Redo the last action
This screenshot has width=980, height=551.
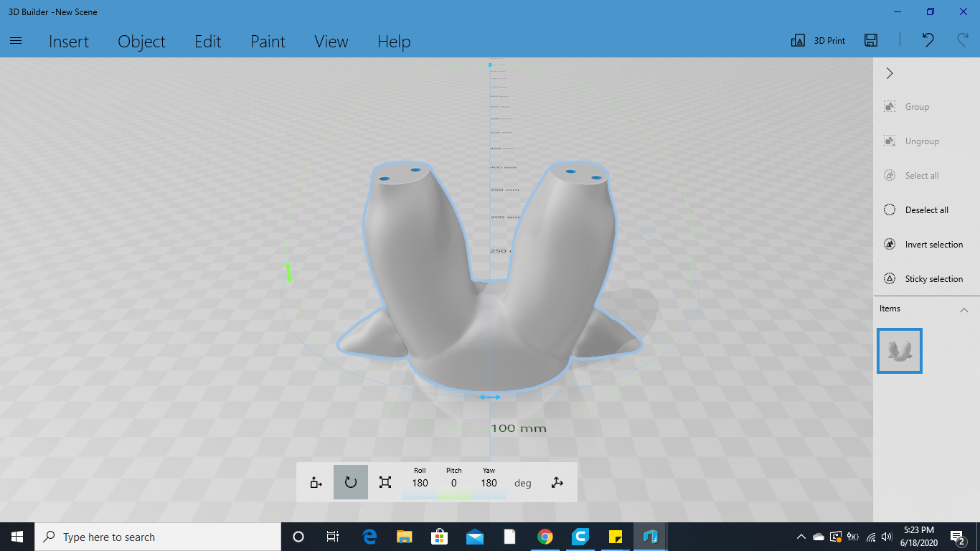coord(961,40)
